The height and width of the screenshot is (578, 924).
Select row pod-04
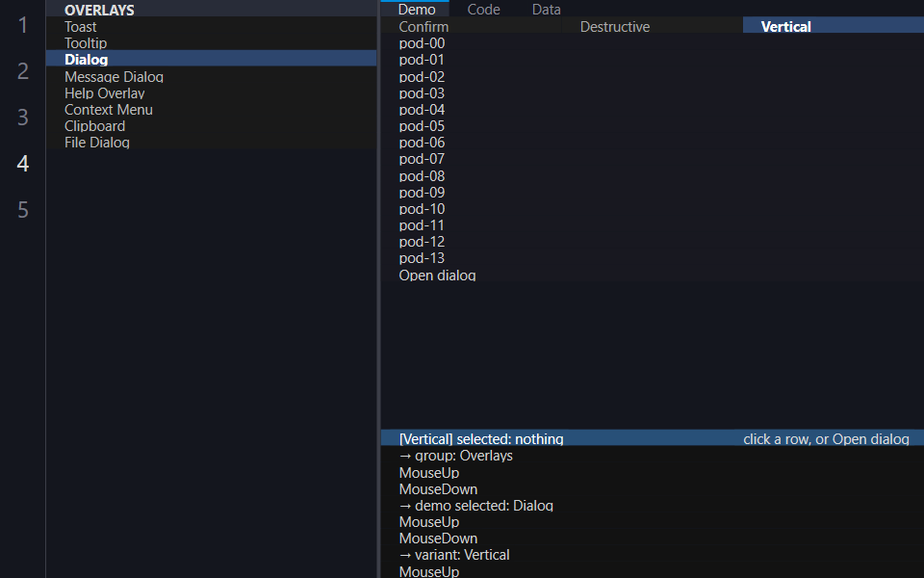pyautogui.click(x=653, y=110)
